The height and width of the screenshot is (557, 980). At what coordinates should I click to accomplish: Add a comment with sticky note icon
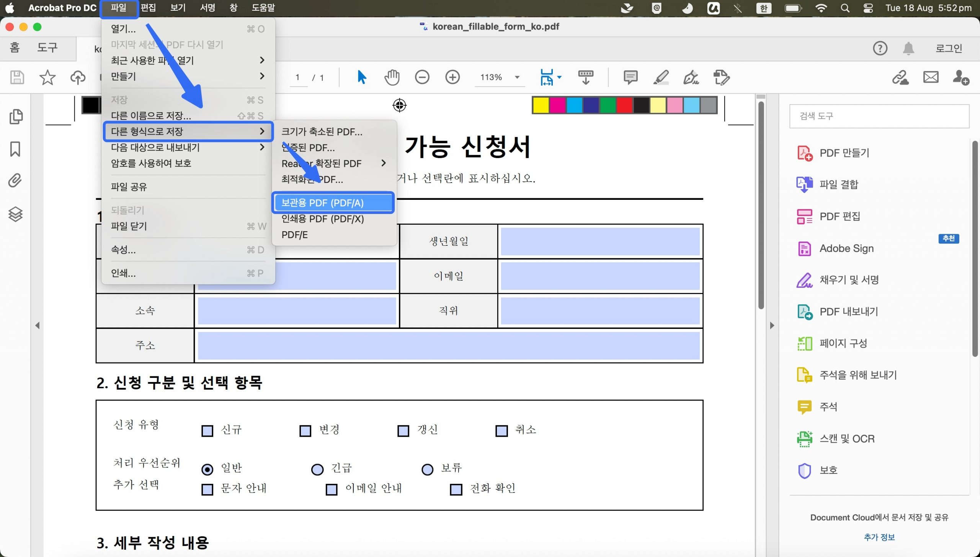[630, 77]
